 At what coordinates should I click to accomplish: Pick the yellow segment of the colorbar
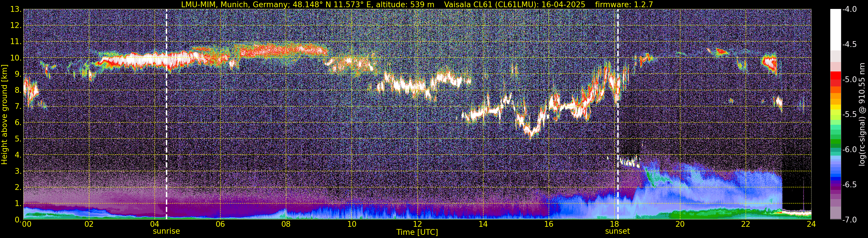(x=835, y=108)
